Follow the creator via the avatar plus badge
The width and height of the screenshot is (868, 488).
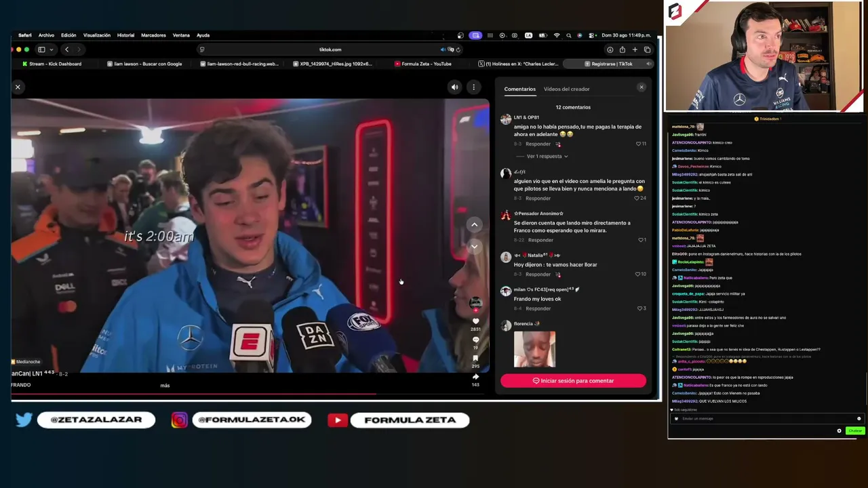[x=475, y=310]
